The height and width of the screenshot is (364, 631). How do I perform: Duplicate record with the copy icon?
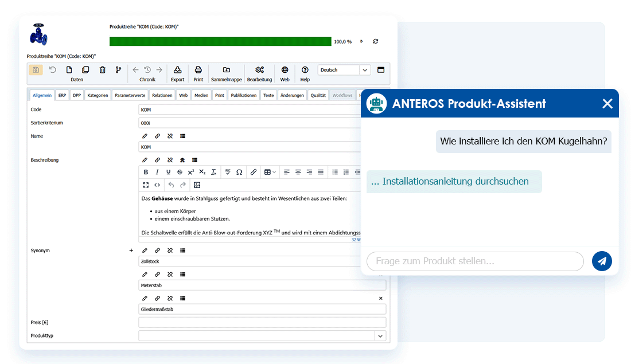coord(85,70)
